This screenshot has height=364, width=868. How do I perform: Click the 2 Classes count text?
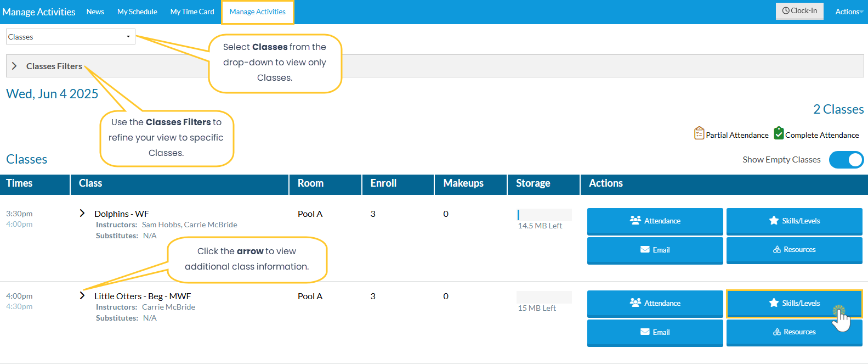(838, 109)
